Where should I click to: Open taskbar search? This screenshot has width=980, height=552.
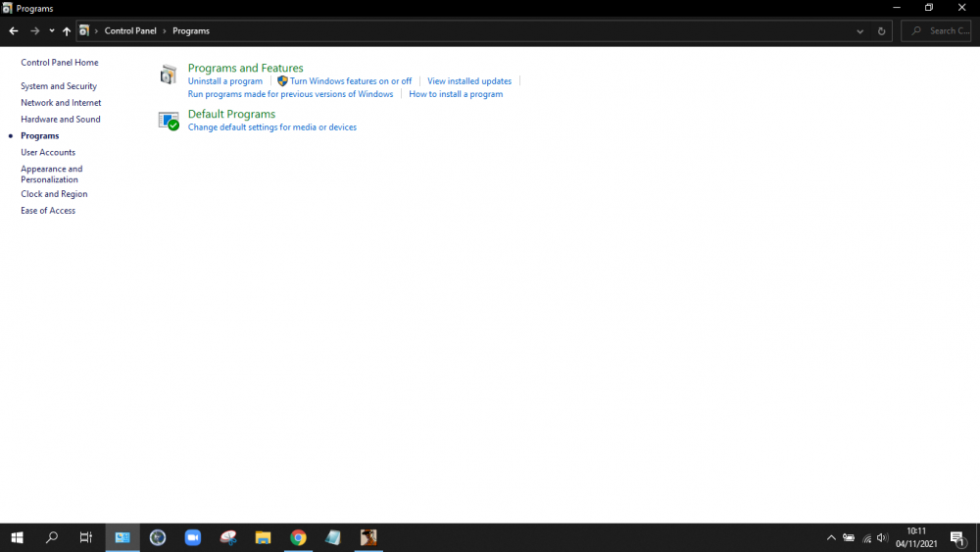52,537
